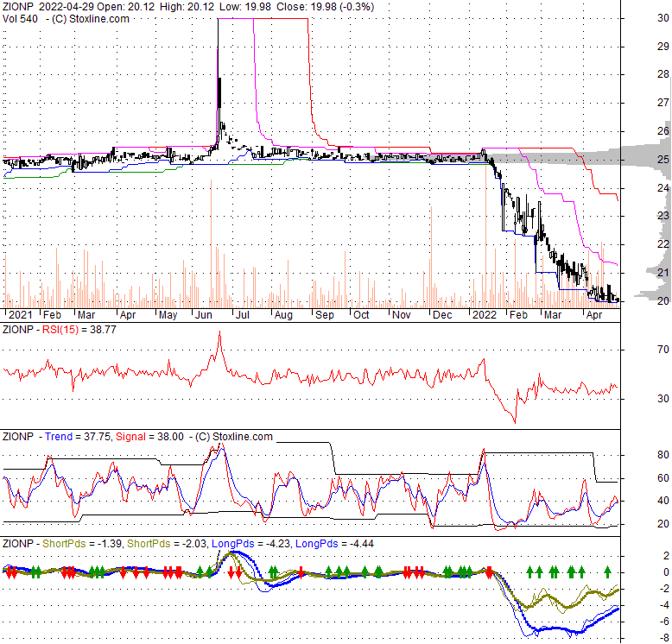Click the LongPds = -4.44 legend entry

[335, 543]
